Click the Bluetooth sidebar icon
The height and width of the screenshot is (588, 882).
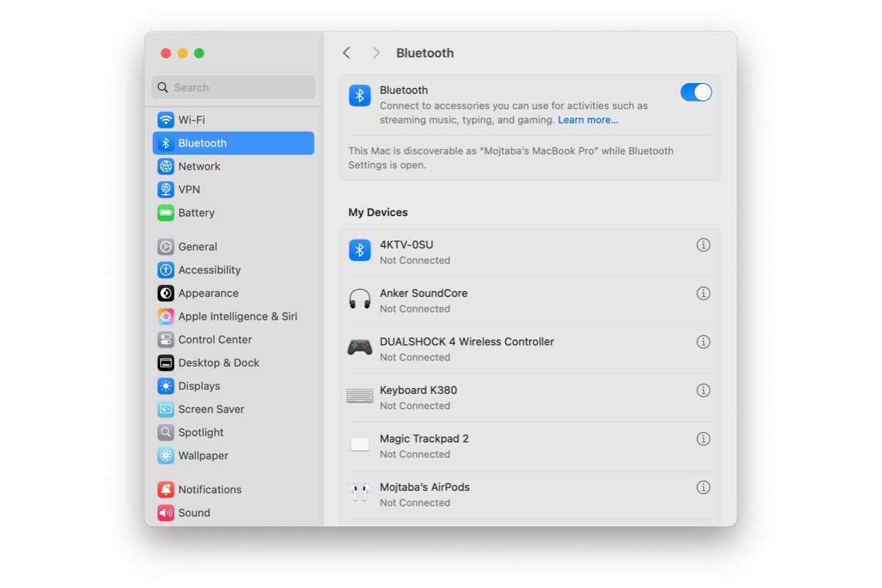coord(166,143)
